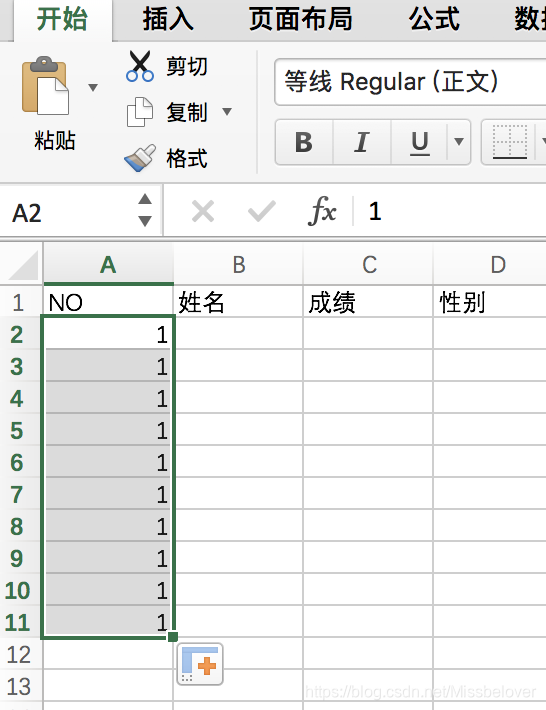Click the Borders icon
Screen dimensions: 546x710
point(509,142)
